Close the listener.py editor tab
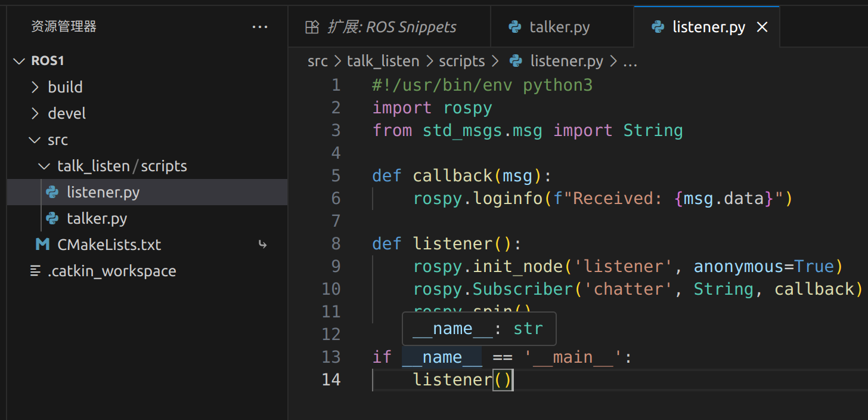Viewport: 868px width, 420px height. point(762,27)
